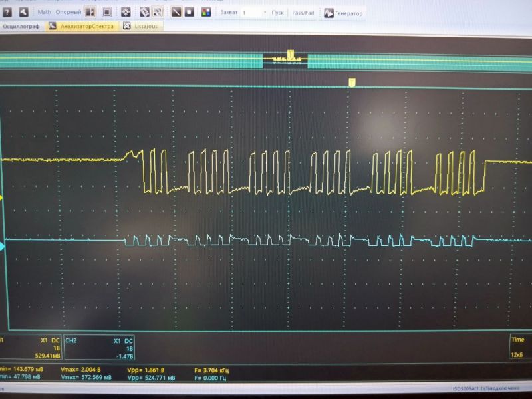Click the diagonal line draw icon

[x=176, y=12]
